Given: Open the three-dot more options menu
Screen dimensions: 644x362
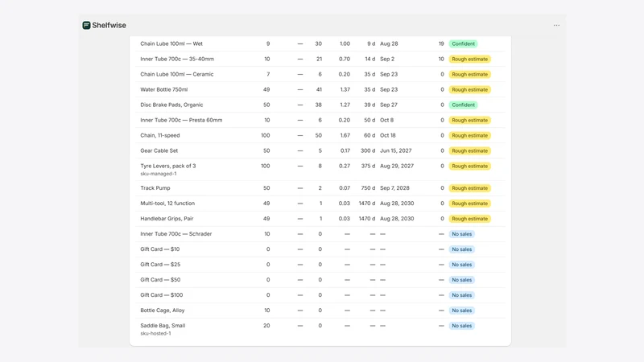Looking at the screenshot, I should [x=556, y=26].
